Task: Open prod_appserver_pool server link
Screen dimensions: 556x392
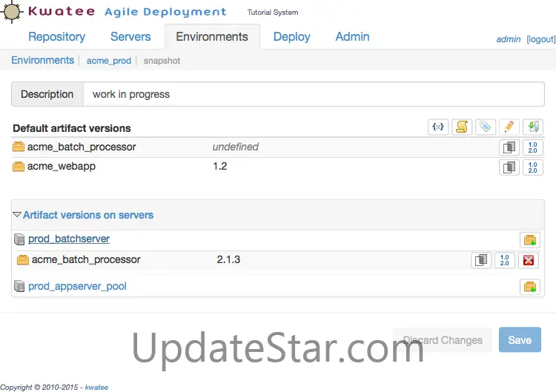Action: click(x=77, y=286)
